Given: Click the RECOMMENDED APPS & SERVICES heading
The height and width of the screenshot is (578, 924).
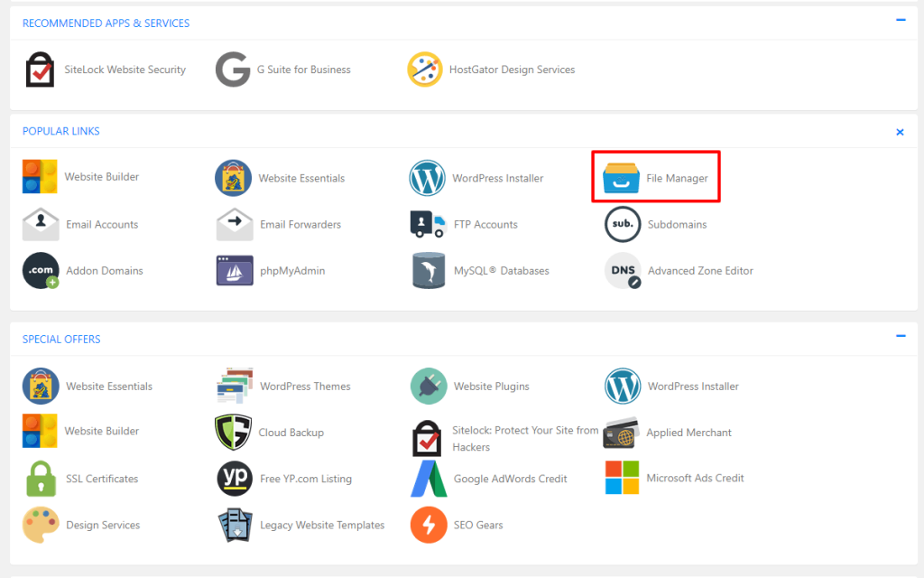Looking at the screenshot, I should point(106,23).
